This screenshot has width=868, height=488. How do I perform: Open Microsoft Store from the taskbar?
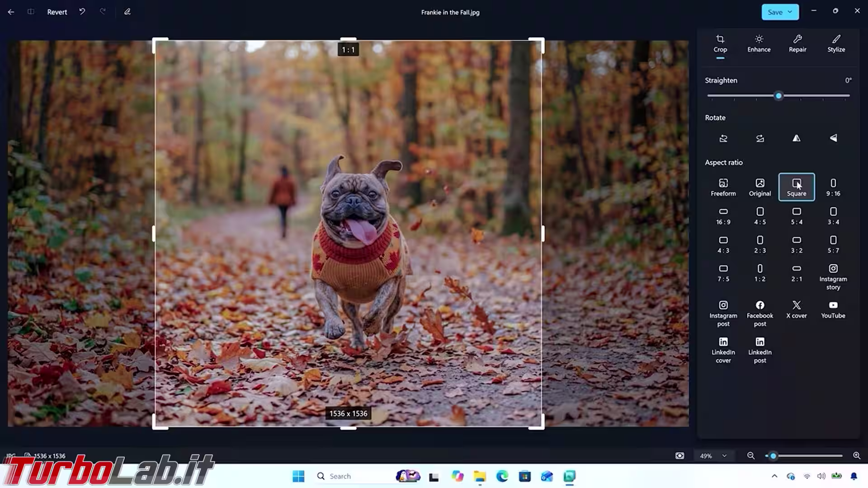[524, 476]
